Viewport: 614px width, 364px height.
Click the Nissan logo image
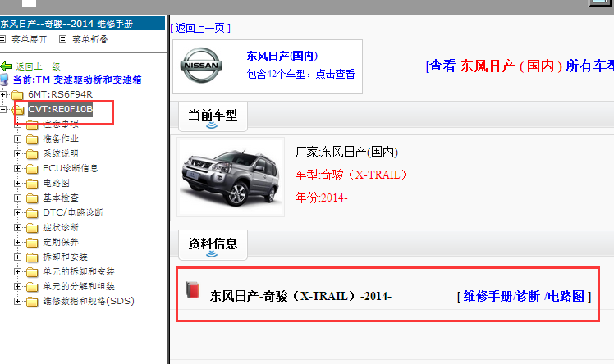pyautogui.click(x=201, y=66)
